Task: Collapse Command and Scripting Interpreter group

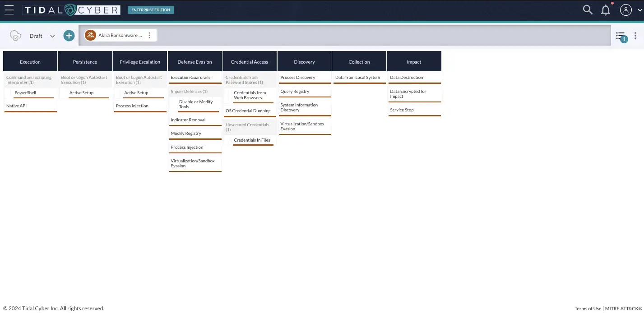Action: (30, 80)
